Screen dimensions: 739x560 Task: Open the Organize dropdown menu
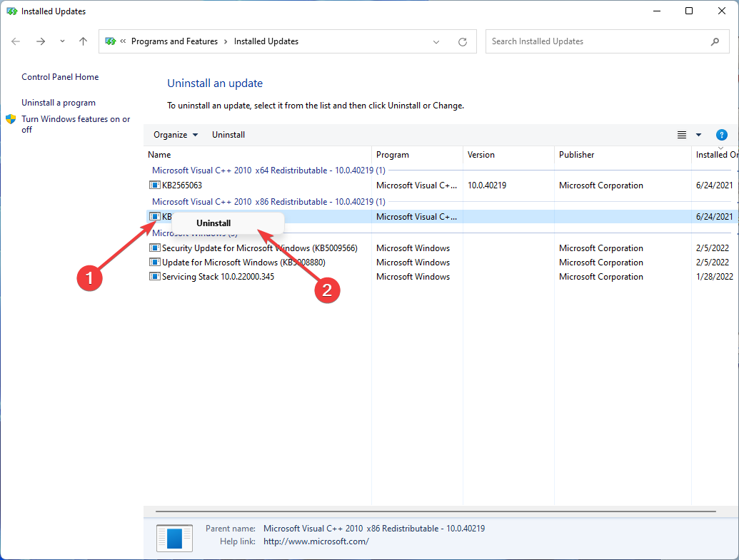[176, 135]
